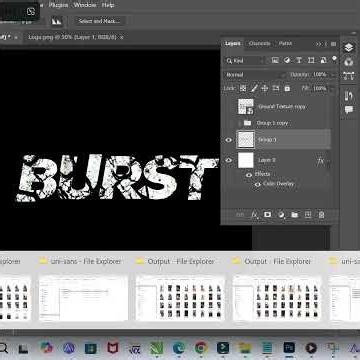Click the link layers icon
Screen dimensions: 360x360
240,215
